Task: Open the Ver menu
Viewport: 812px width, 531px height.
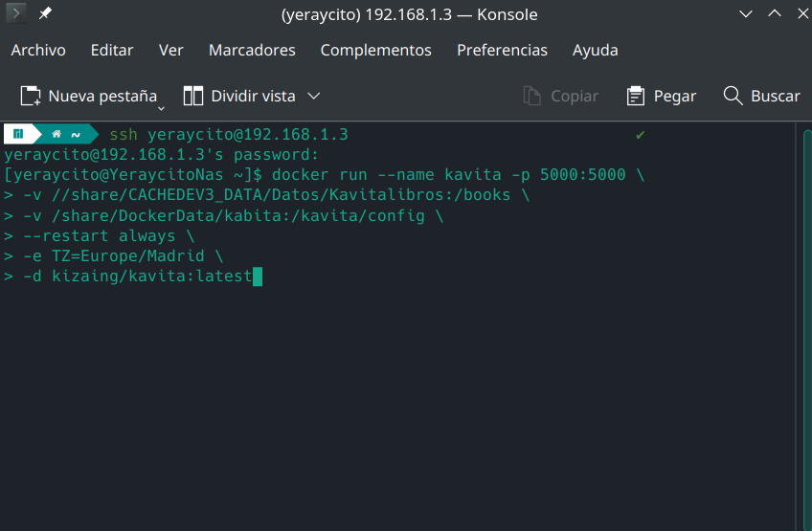Action: tap(170, 50)
